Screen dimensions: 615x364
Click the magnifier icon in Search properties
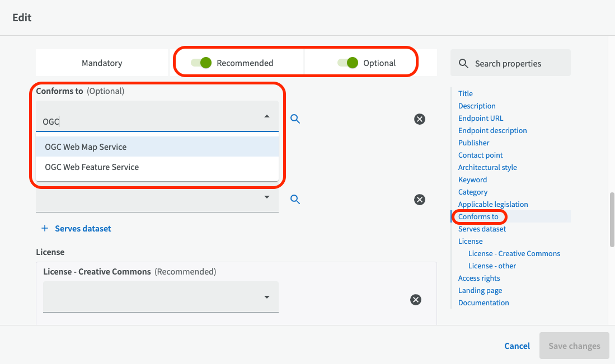463,63
